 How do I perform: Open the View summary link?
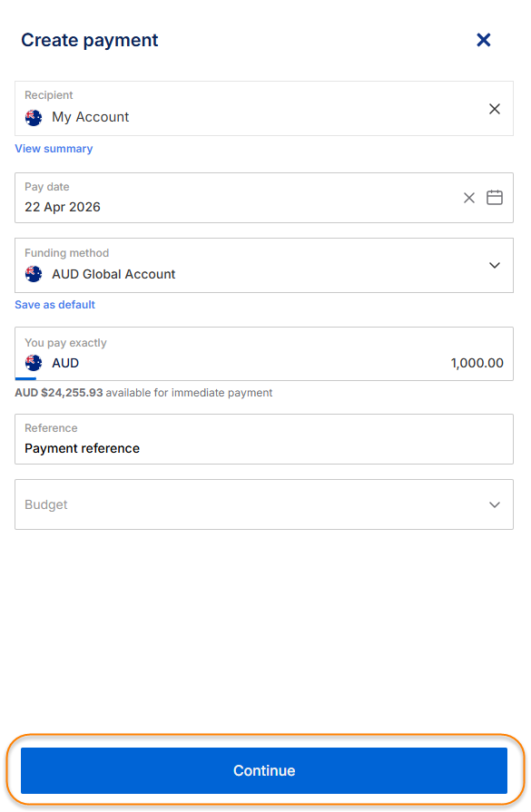coord(54,149)
